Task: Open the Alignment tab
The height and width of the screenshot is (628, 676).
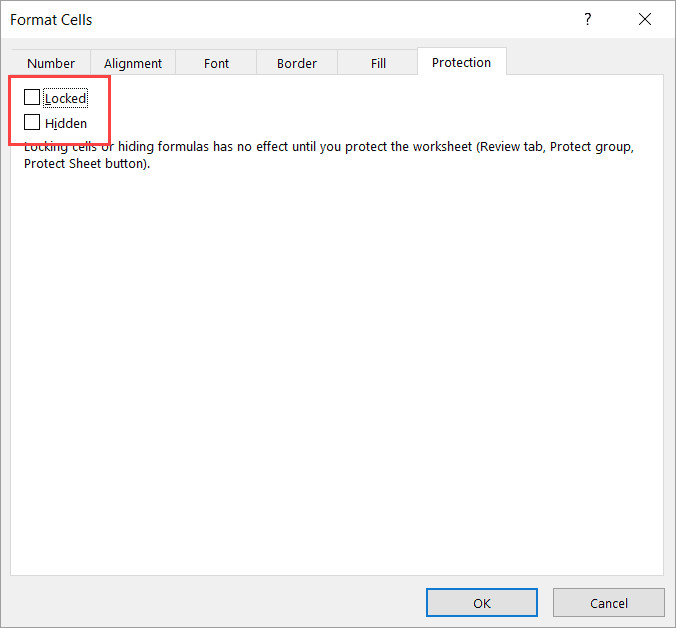Action: pos(132,63)
